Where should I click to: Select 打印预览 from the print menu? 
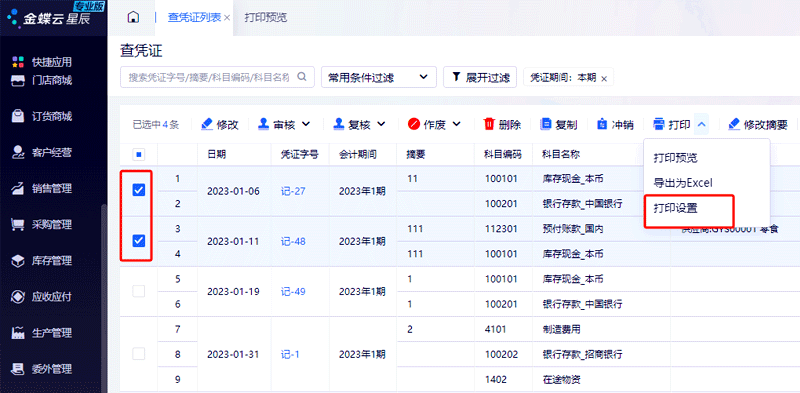coord(676,158)
